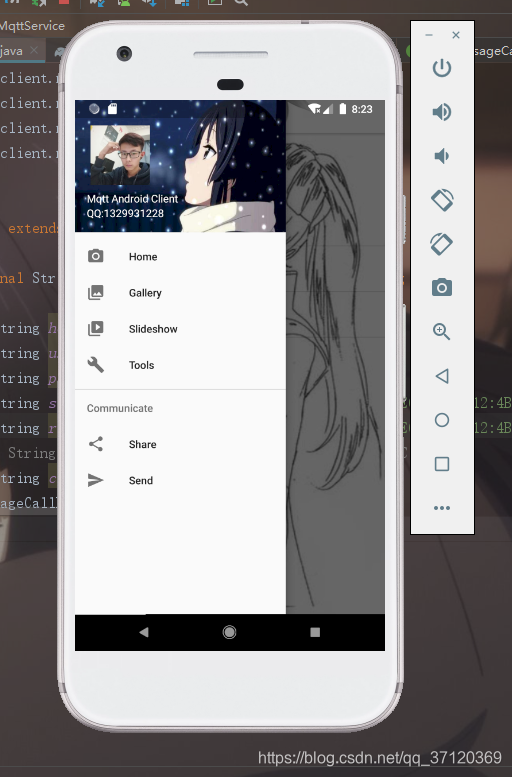Image resolution: width=512 pixels, height=777 pixels.
Task: Tap Android back button in navigation bar
Action: [x=144, y=632]
